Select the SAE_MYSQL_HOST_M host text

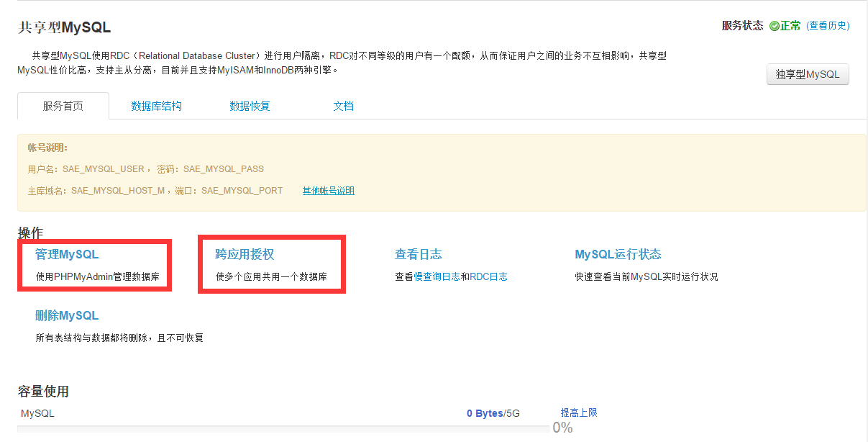pyautogui.click(x=118, y=191)
